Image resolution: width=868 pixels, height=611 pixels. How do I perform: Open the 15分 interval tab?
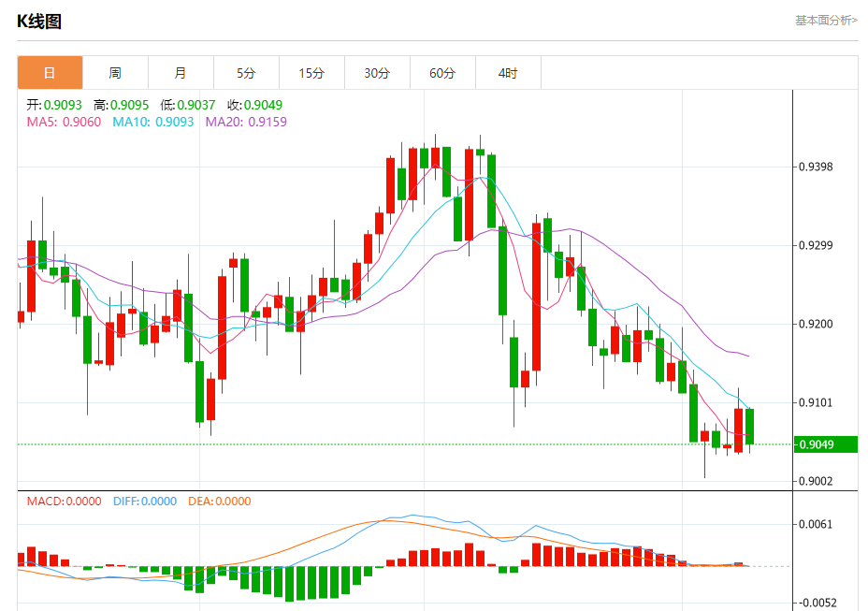click(311, 73)
